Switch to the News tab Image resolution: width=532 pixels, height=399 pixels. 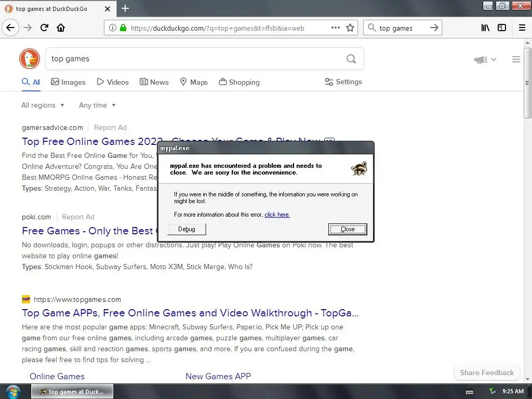(x=154, y=82)
